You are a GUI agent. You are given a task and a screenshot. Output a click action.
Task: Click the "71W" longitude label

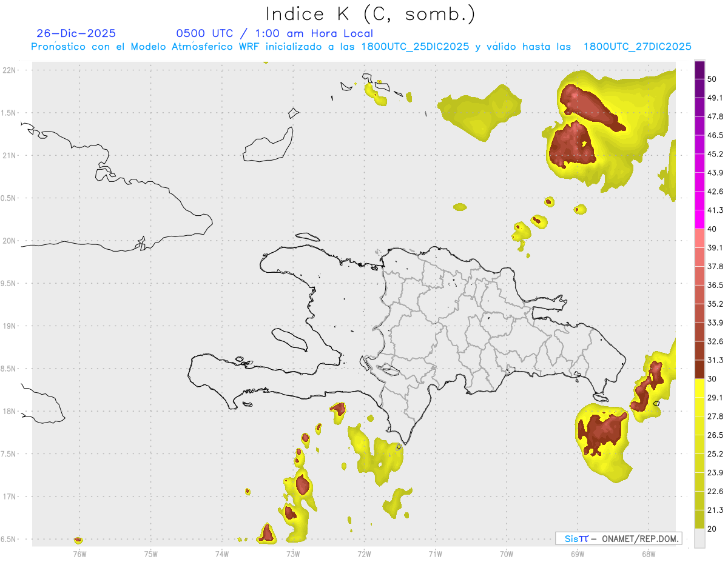(435, 553)
